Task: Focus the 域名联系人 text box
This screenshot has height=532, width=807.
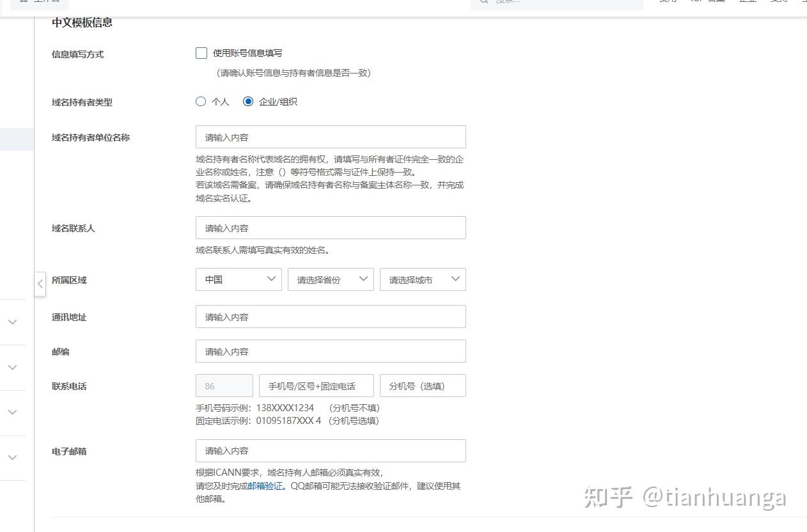Action: click(x=331, y=228)
